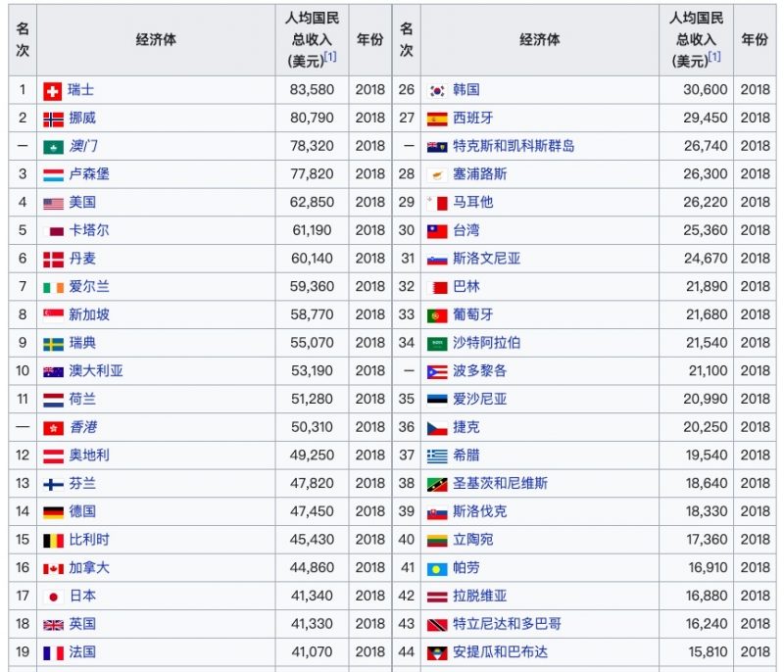Open the 特立尼达和多巴哥 link

pos(507,624)
